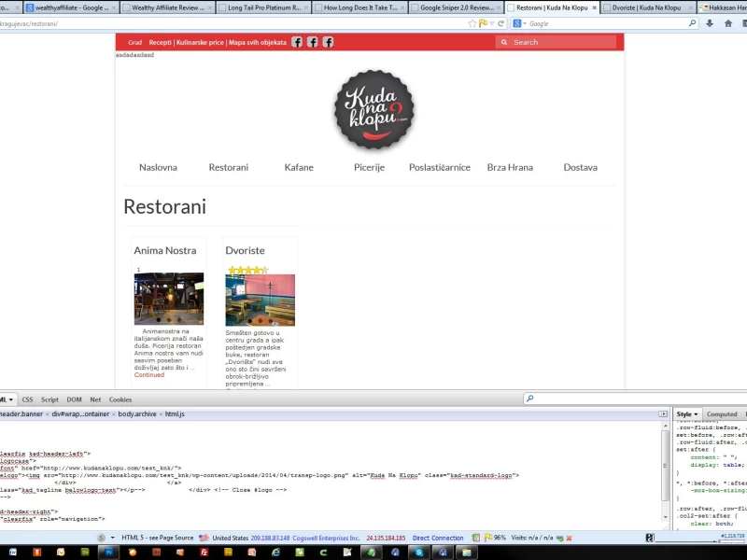
Task: Click Cogswell Enterprises Inc. in status bar
Action: click(326, 538)
